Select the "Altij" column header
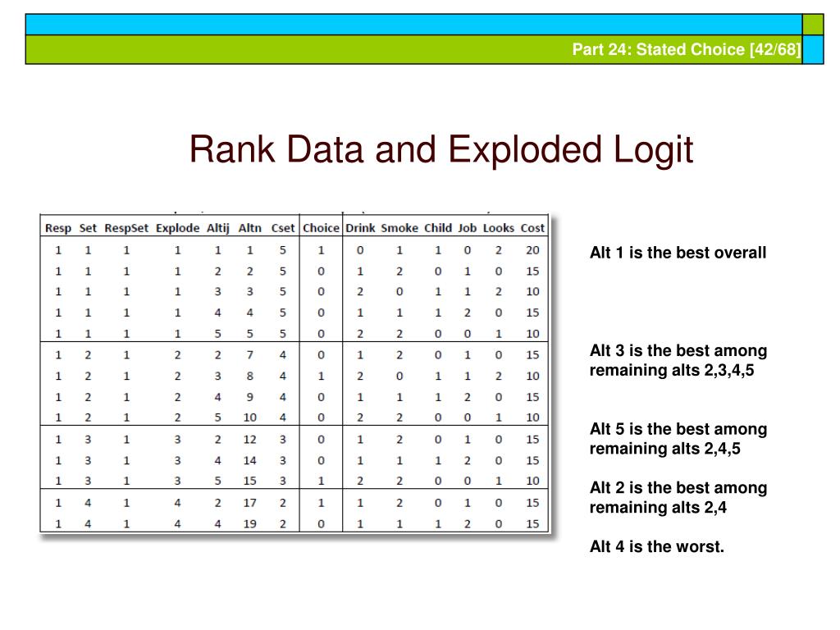This screenshot has width=840, height=630. pos(218,228)
